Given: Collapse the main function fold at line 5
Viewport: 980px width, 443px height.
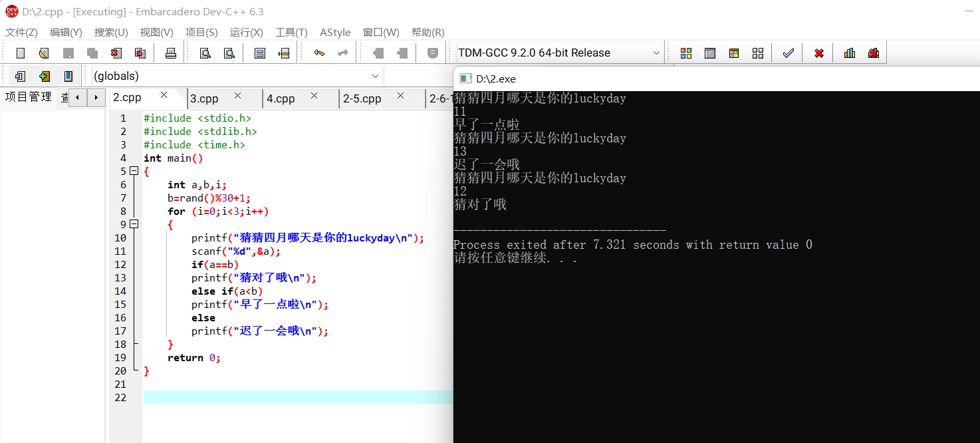Looking at the screenshot, I should pyautogui.click(x=134, y=171).
